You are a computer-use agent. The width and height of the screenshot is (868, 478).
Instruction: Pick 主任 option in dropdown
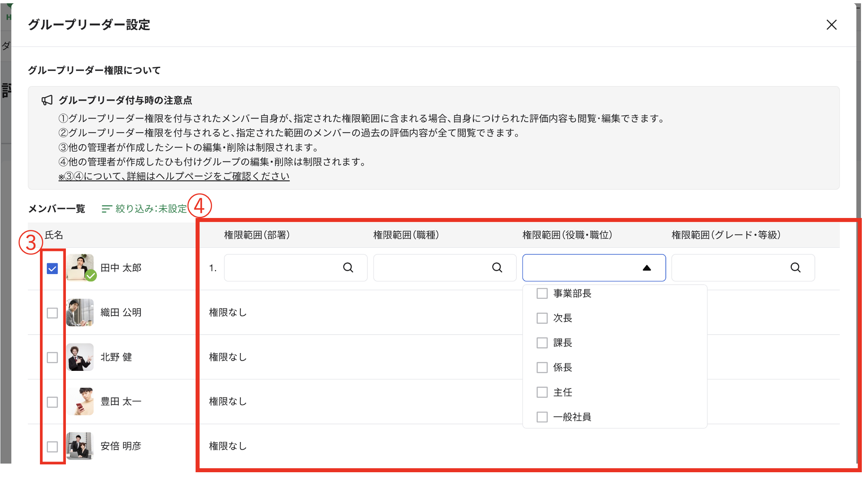tap(542, 392)
